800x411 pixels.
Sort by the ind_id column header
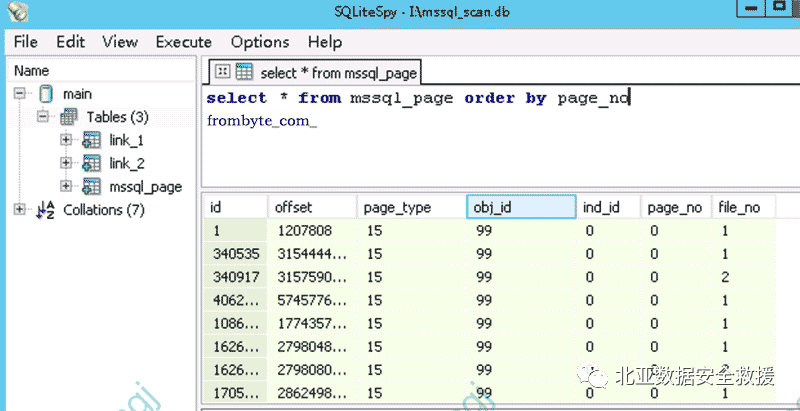609,207
